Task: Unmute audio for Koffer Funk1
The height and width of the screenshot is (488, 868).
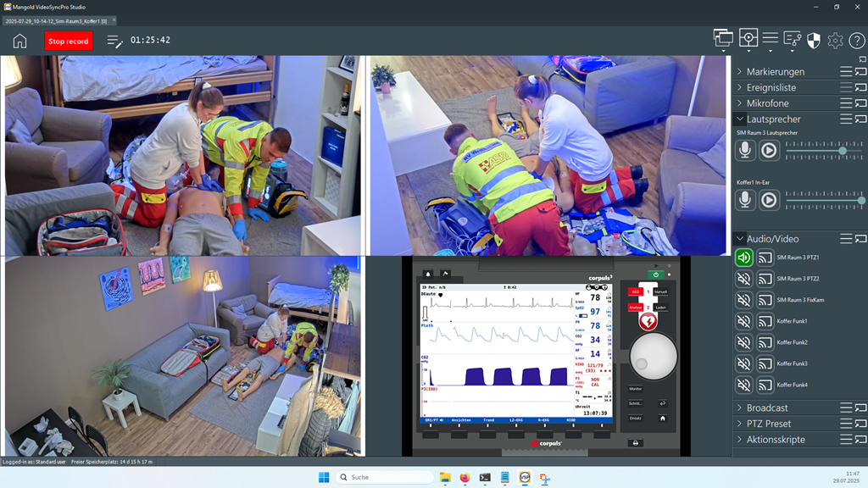Action: tap(744, 321)
